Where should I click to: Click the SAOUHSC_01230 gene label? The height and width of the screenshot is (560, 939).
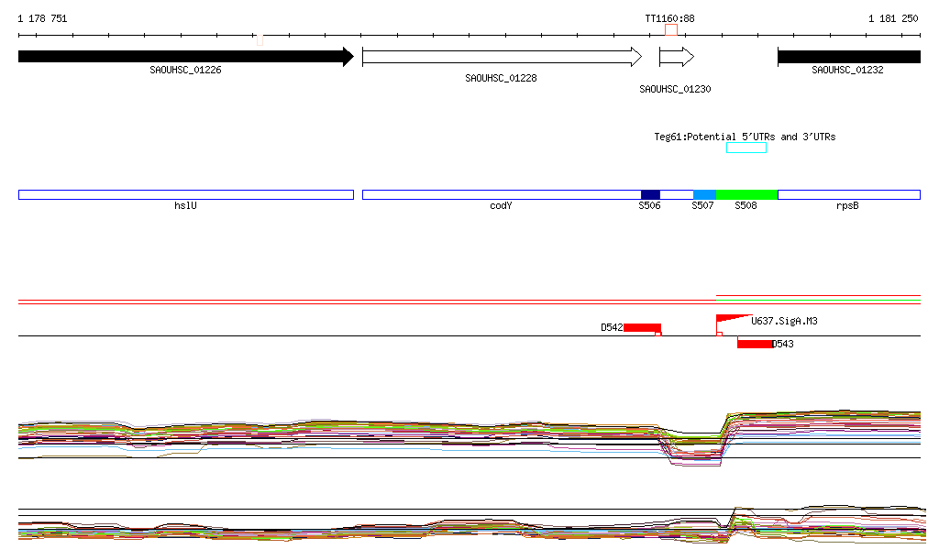pyautogui.click(x=675, y=90)
